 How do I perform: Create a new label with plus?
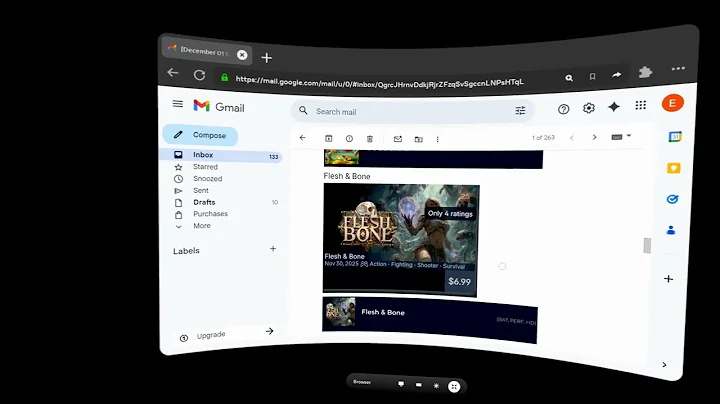273,249
